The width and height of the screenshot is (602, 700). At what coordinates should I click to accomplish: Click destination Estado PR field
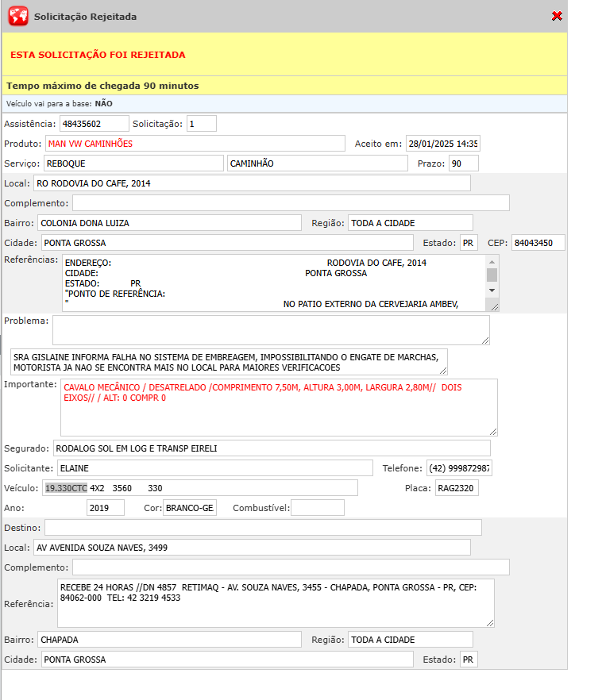click(469, 660)
